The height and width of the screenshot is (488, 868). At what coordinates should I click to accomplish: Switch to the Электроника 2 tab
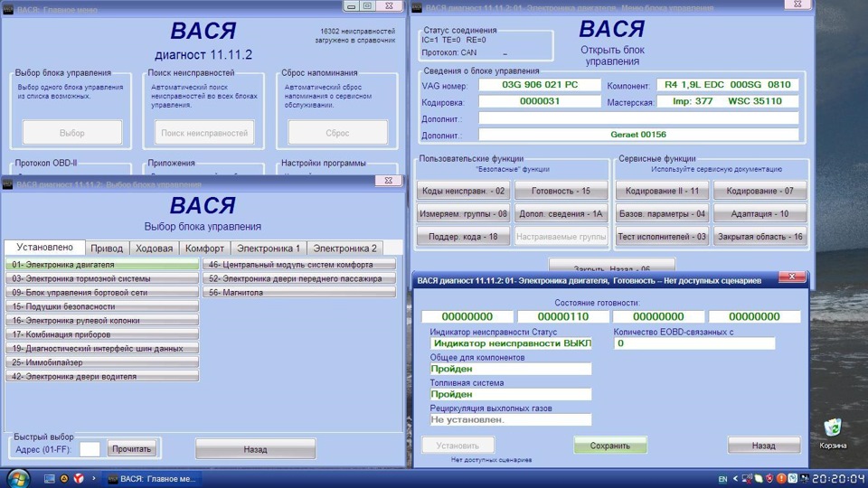(344, 249)
